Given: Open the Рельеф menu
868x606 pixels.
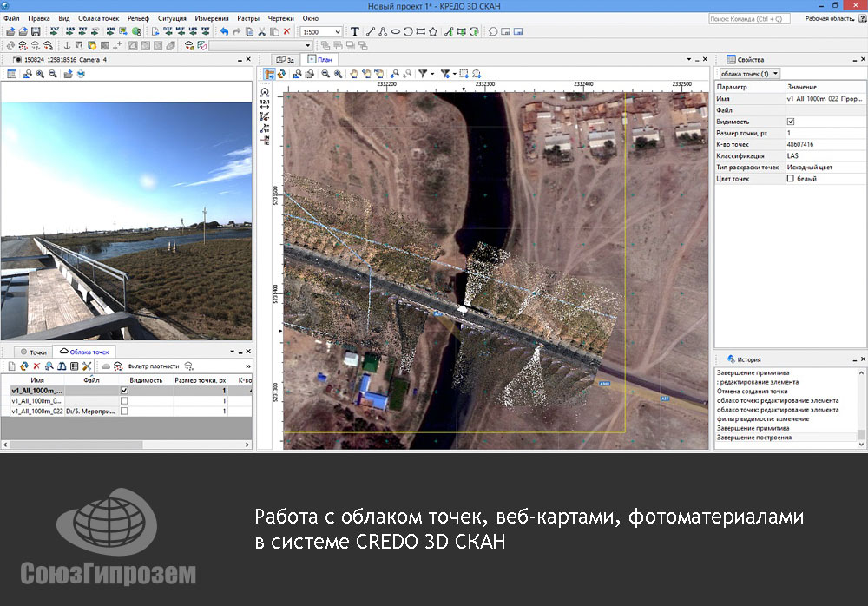Looking at the screenshot, I should tap(138, 18).
